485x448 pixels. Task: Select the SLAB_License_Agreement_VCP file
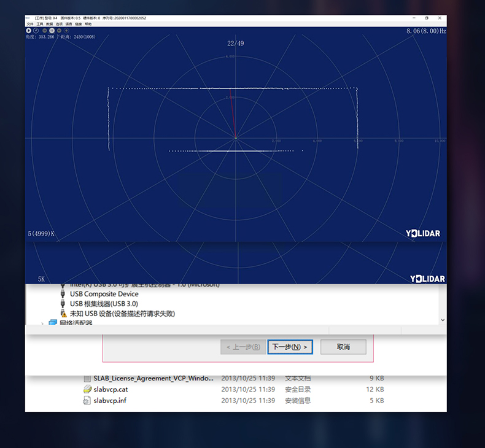pyautogui.click(x=153, y=378)
